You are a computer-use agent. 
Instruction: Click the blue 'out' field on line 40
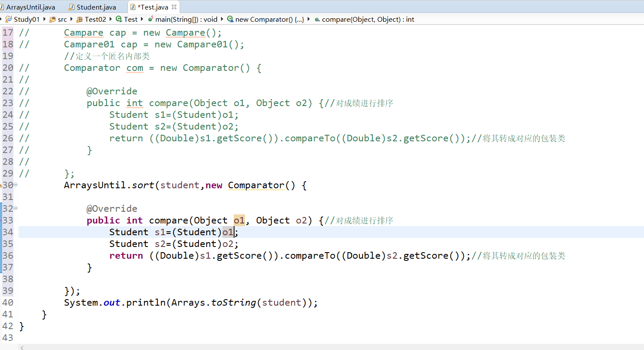(x=112, y=303)
